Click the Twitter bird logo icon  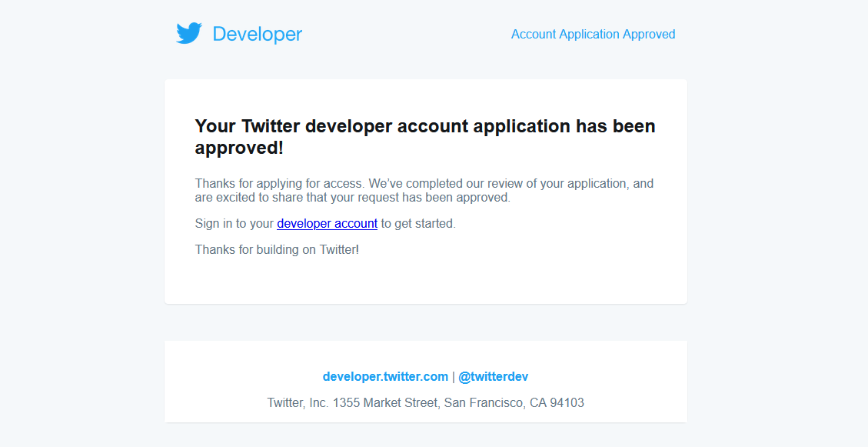click(x=189, y=33)
